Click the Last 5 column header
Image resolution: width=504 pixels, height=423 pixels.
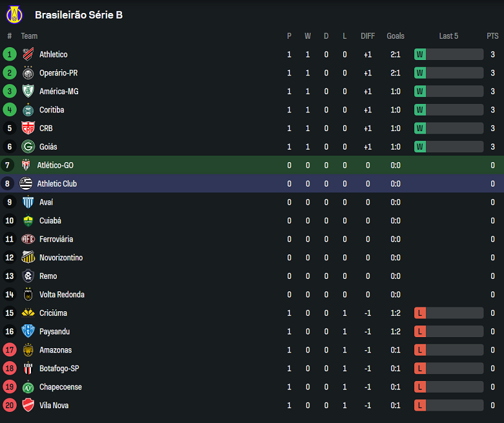(448, 36)
